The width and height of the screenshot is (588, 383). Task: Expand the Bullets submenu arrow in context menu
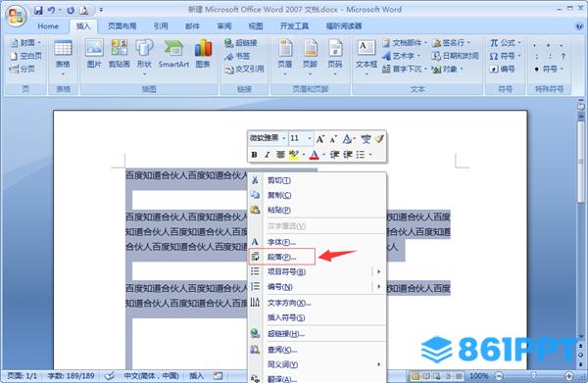pyautogui.click(x=378, y=271)
